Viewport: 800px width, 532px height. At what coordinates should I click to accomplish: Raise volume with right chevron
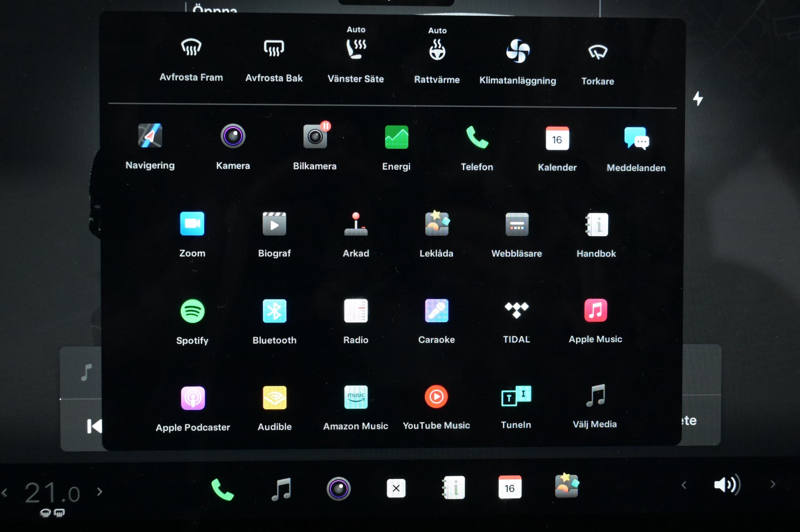[773, 484]
